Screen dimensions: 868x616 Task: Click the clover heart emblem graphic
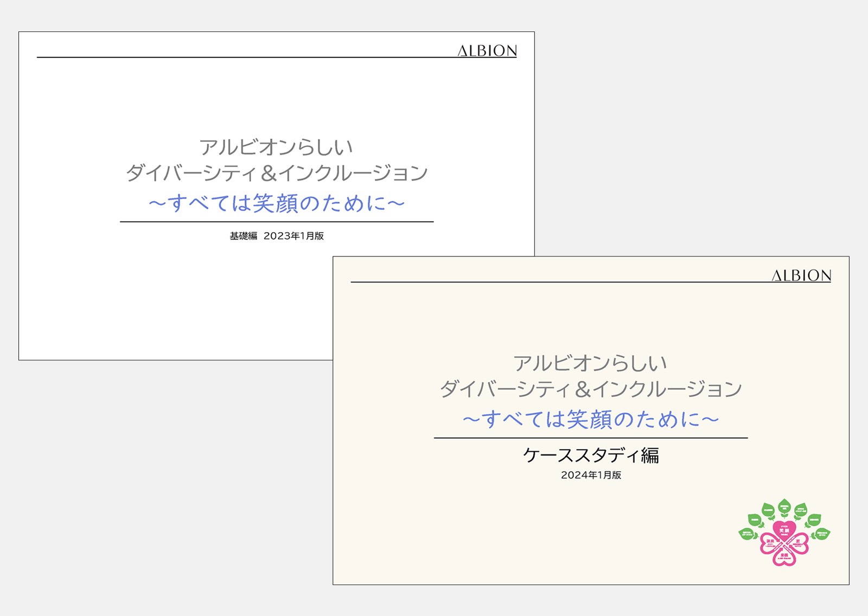784,532
